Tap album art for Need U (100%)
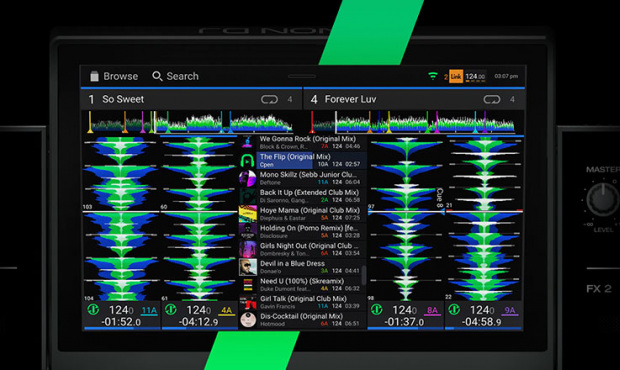620x370 pixels. (x=248, y=285)
